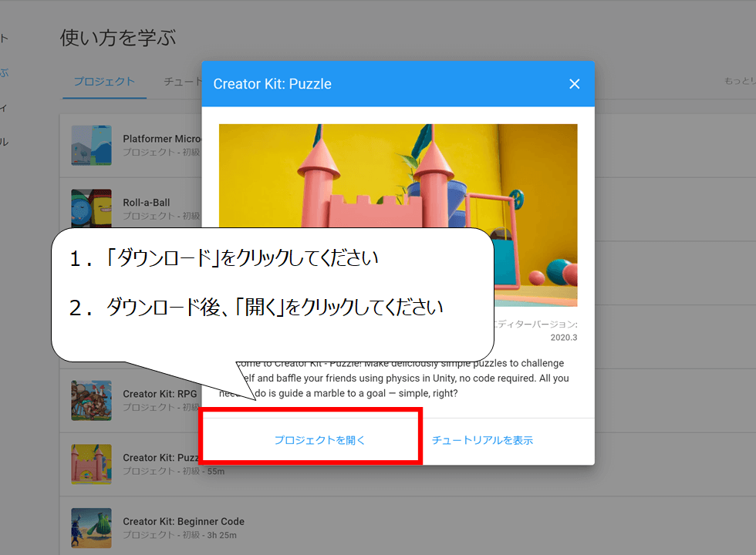This screenshot has height=555, width=756.
Task: Click the "Platformer Micro" project title
Action: (x=162, y=139)
